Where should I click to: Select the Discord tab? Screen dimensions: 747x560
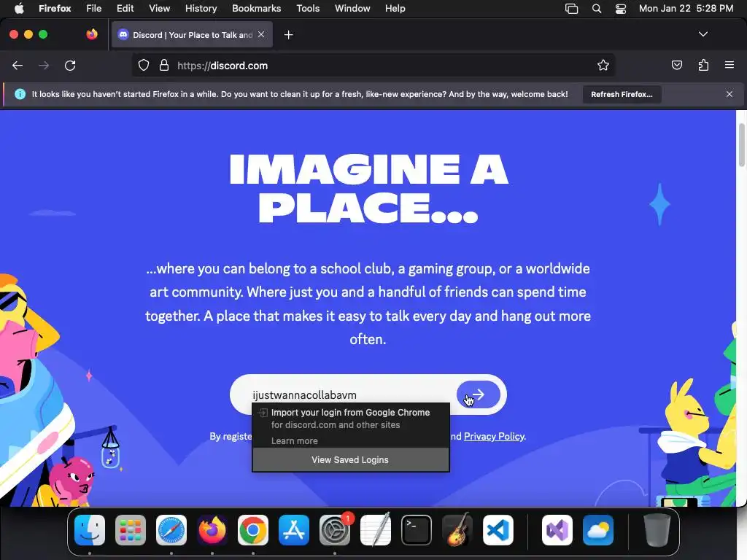[x=192, y=35]
